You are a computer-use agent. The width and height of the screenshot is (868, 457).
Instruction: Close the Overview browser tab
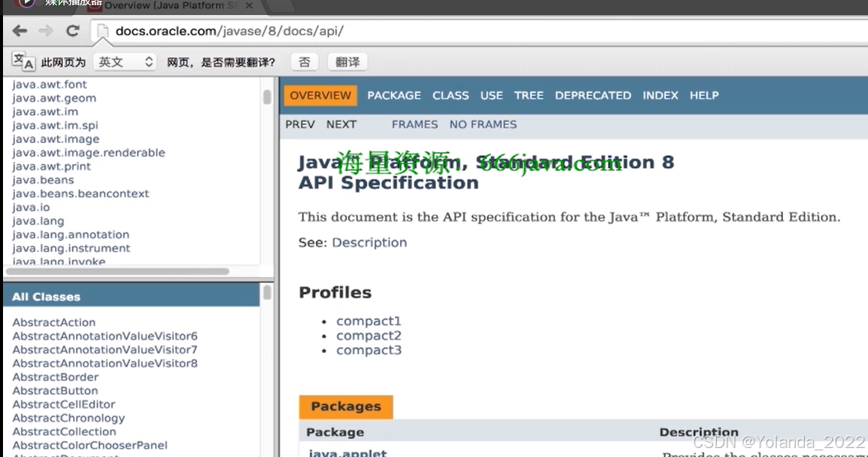249,5
